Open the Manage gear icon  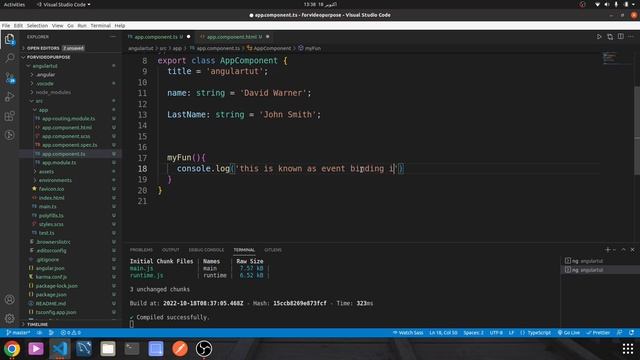tap(9, 318)
